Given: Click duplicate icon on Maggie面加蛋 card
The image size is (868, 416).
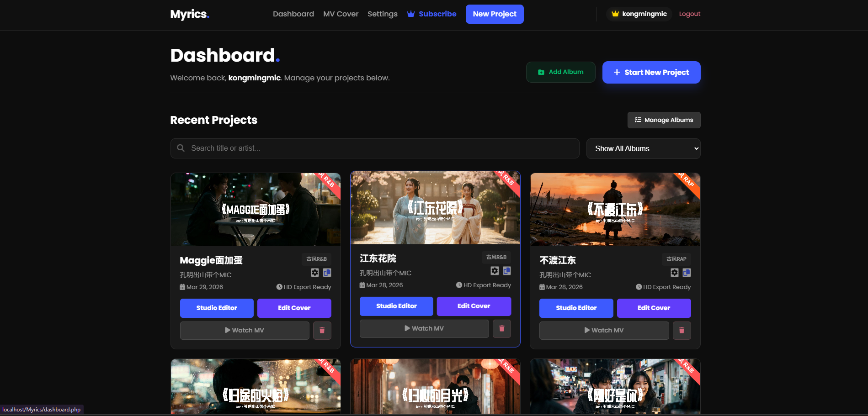Looking at the screenshot, I should [327, 273].
